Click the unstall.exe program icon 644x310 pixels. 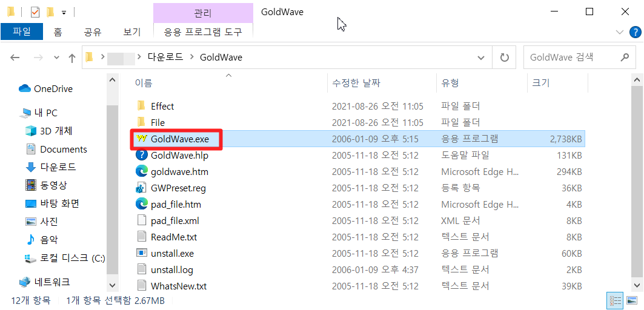[x=142, y=253]
